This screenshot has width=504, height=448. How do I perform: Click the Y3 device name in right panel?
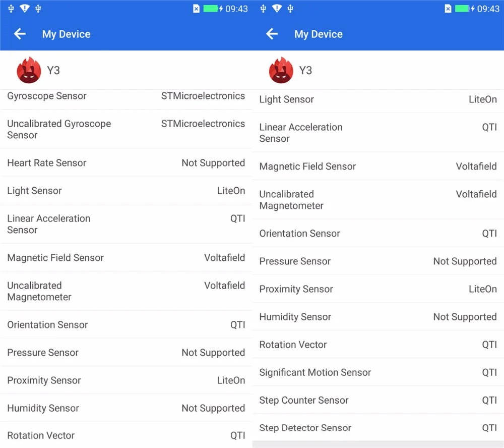(x=305, y=70)
